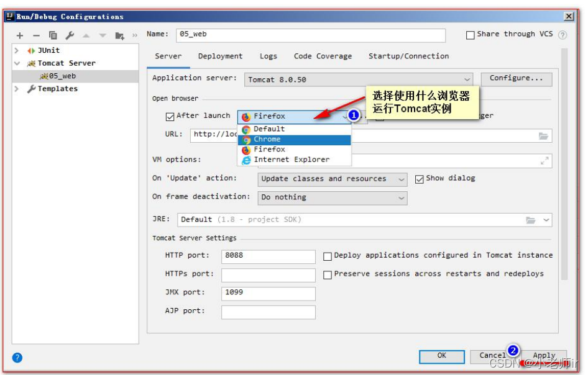This screenshot has width=588, height=375.
Task: Choose Firefox from the dropdown list
Action: pos(295,150)
